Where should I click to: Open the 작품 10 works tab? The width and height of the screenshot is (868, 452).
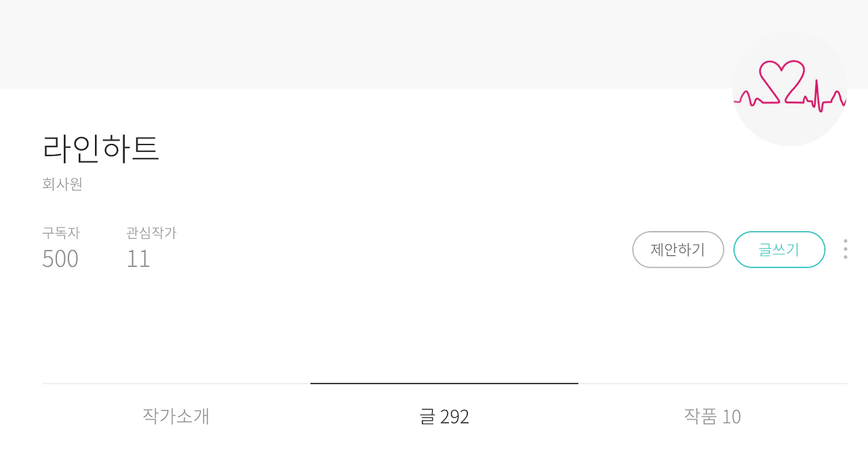point(711,417)
